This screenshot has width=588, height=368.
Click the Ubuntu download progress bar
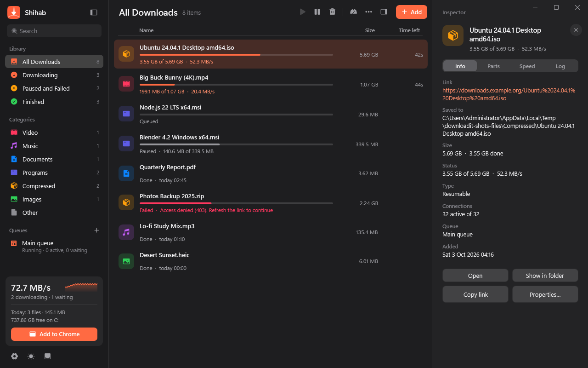[x=236, y=55]
